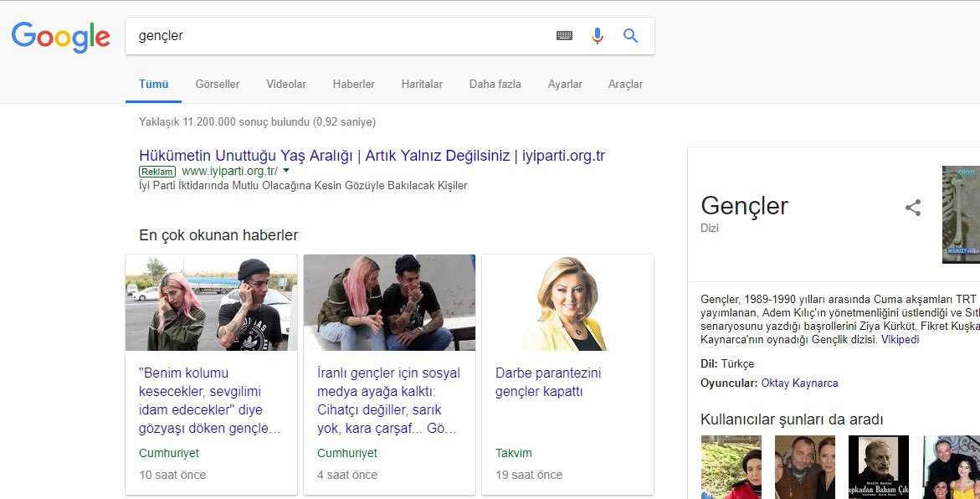
Task: Select the Tümü tab
Action: tap(153, 84)
